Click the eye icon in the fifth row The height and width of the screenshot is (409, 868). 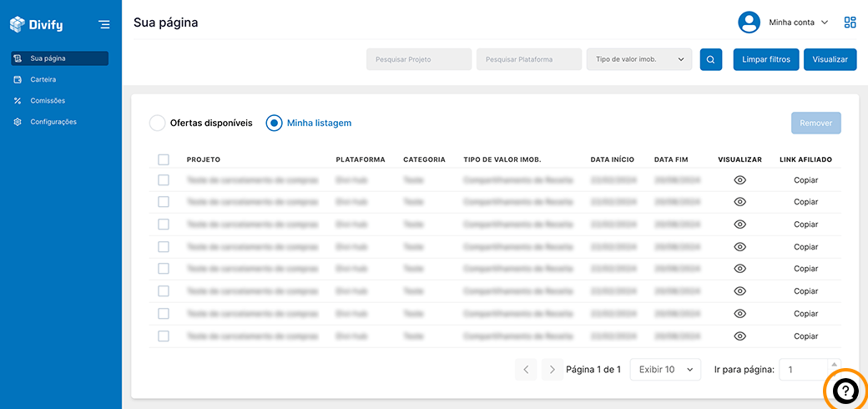coord(739,269)
